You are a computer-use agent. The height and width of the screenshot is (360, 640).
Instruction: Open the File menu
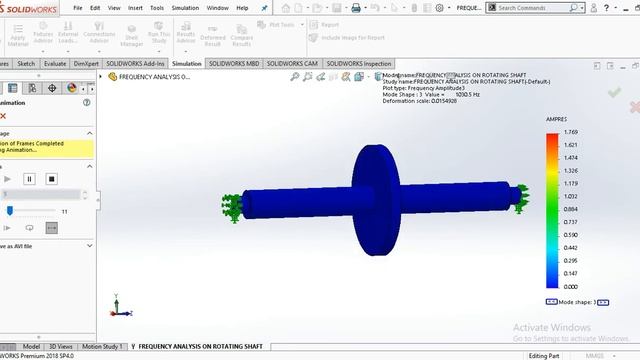coord(78,8)
